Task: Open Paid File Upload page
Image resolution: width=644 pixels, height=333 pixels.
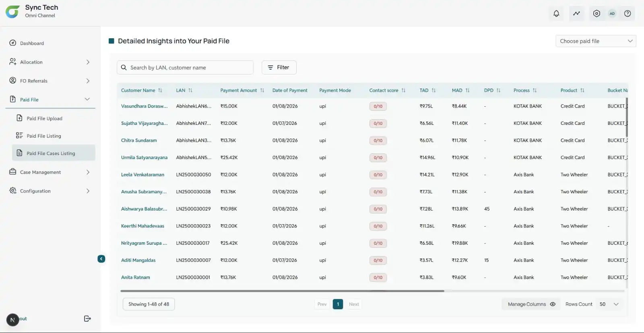Action: coord(44,118)
